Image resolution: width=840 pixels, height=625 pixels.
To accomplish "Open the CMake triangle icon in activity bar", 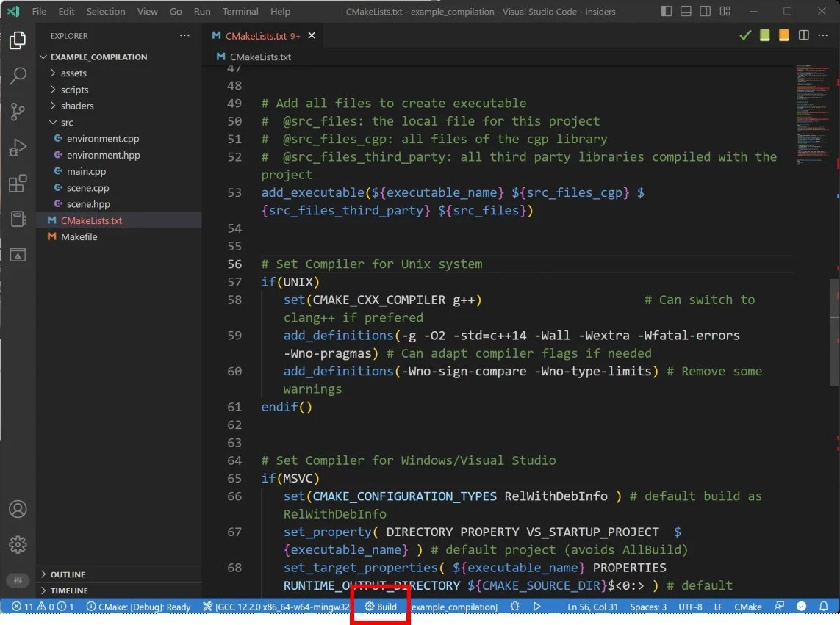I will coord(18,255).
